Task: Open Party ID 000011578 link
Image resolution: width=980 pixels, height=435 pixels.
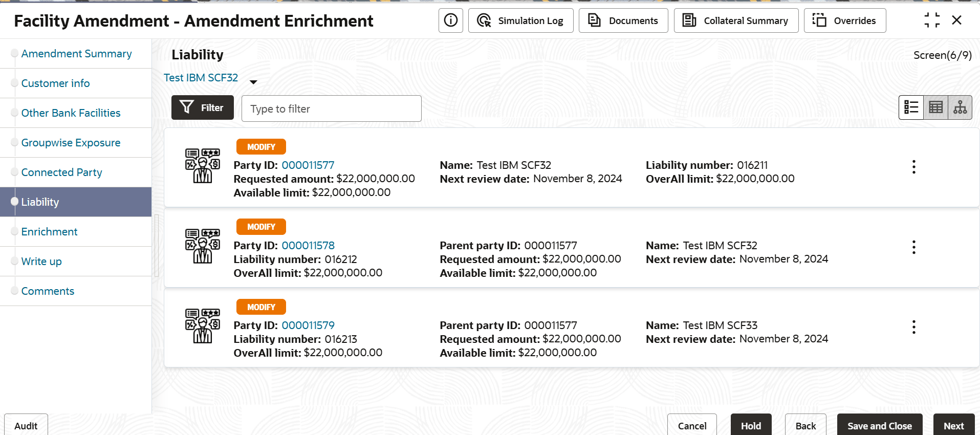Action: [x=308, y=246]
